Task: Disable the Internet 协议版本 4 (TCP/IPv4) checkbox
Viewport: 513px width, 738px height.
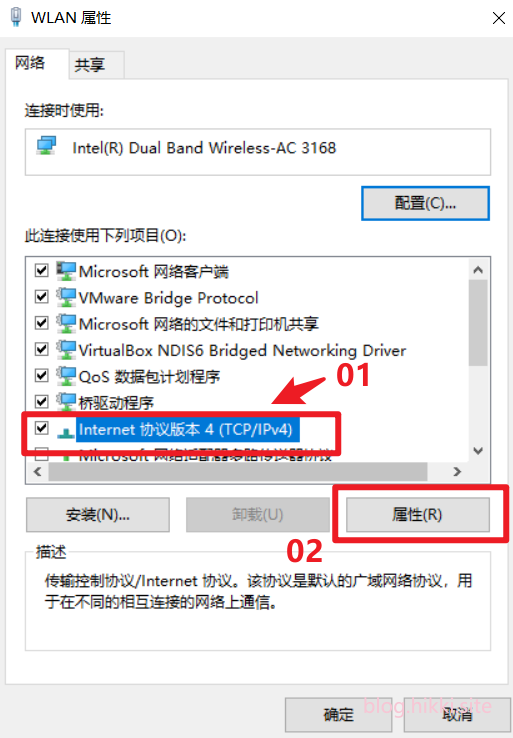Action: 41,428
